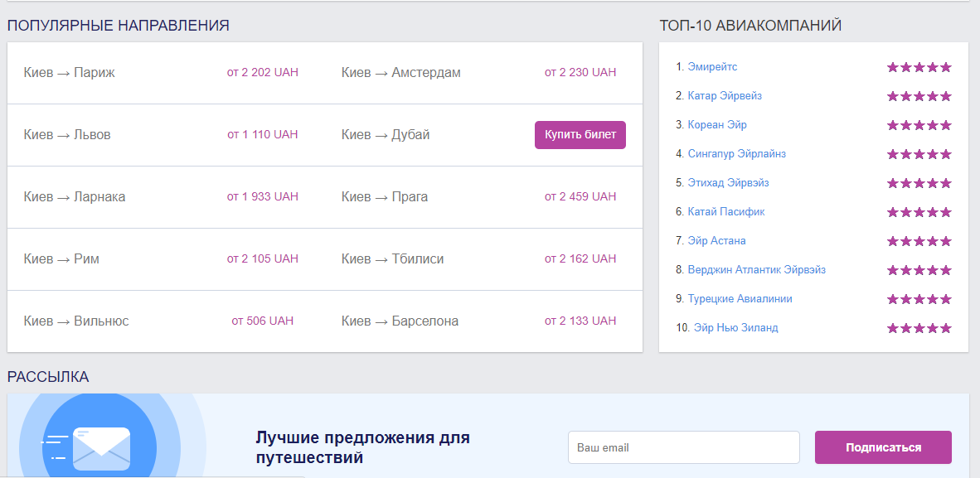Select the Киев → Париж route

click(x=70, y=72)
